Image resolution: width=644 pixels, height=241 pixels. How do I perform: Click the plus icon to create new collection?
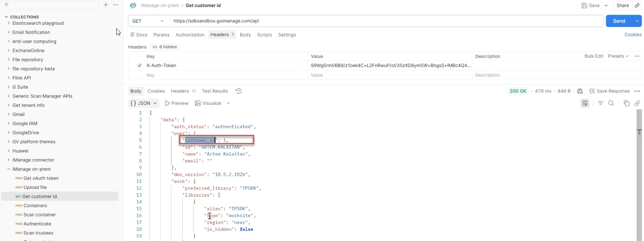click(x=106, y=5)
